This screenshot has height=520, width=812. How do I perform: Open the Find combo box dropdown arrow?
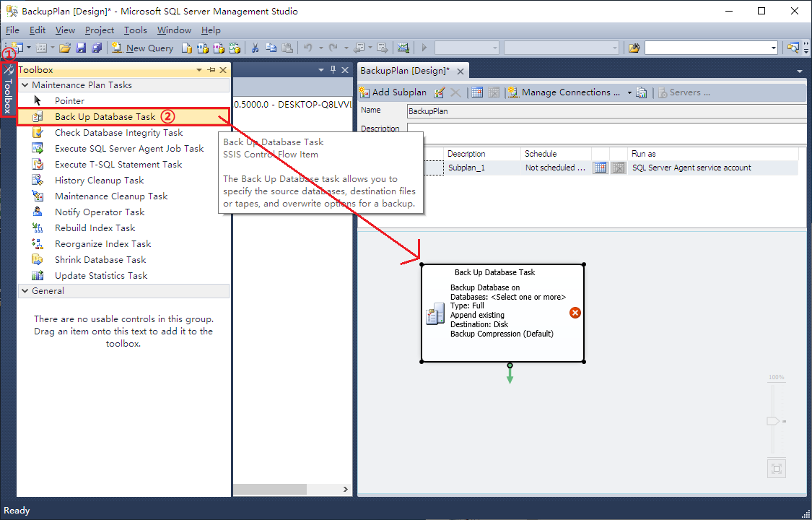point(774,48)
